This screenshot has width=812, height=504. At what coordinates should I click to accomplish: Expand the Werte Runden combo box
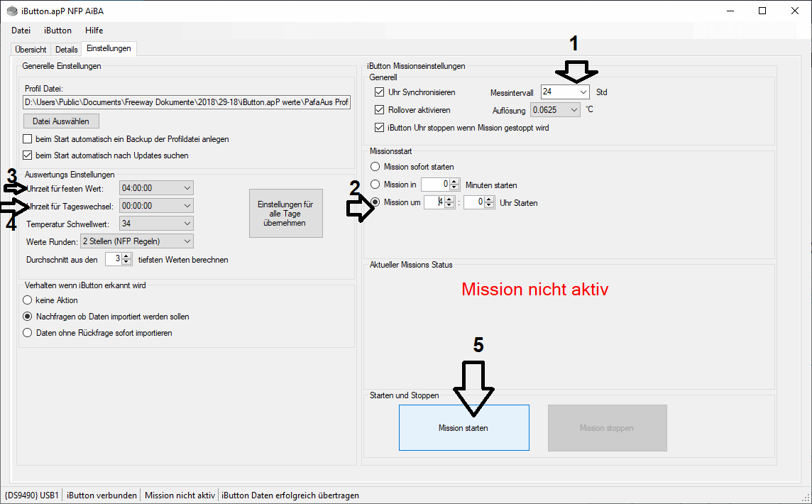[x=187, y=241]
